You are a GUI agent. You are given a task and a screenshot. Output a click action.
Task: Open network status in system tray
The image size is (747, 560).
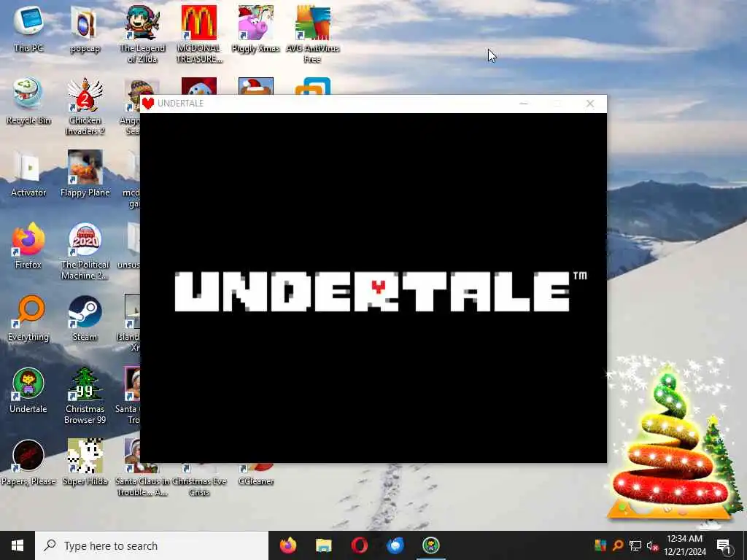click(635, 545)
